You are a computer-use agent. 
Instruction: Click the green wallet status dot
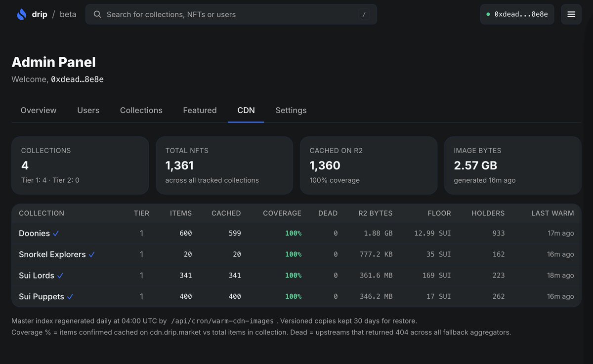click(488, 14)
